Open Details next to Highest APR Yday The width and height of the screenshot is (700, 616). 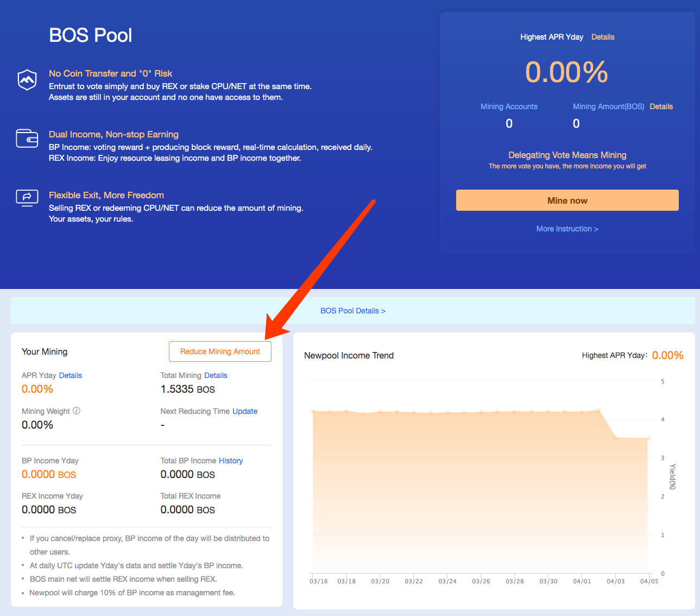[603, 37]
